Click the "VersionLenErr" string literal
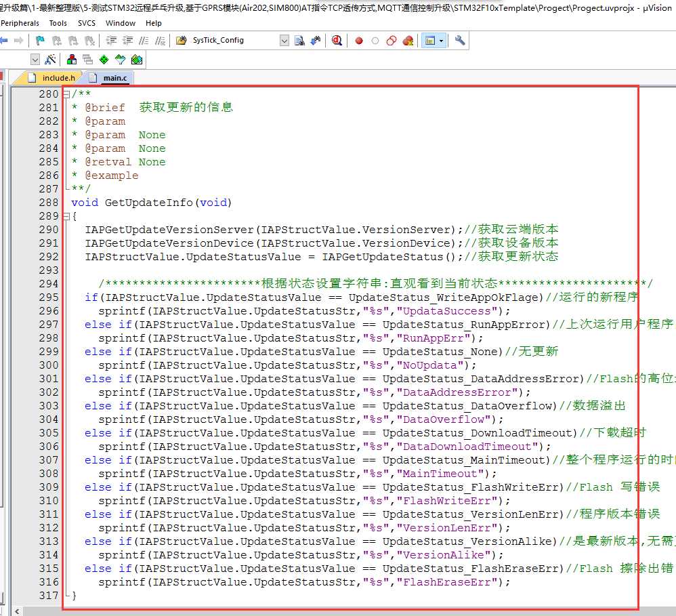 (448, 528)
